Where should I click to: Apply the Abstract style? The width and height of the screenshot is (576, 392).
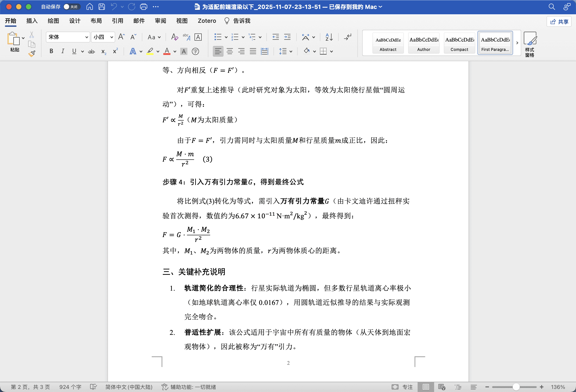(388, 43)
